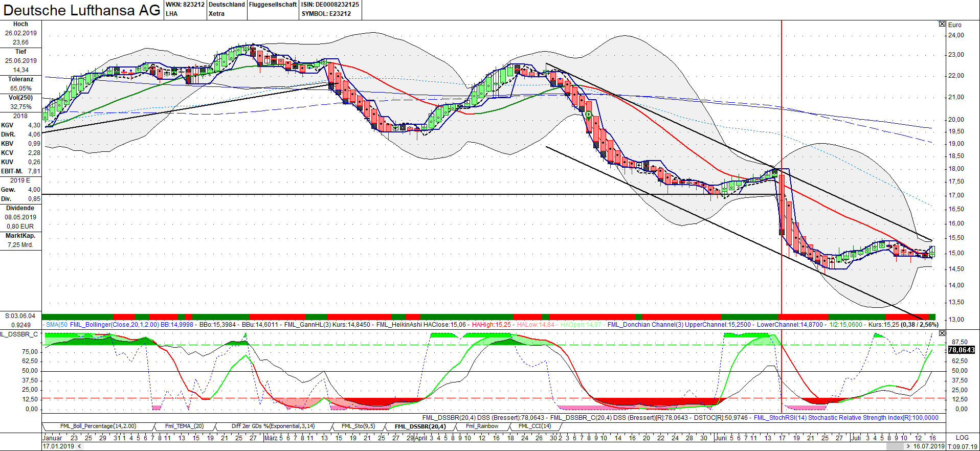980x451 pixels.
Task: Close the DSSBR indicator pane
Action: pos(942,333)
